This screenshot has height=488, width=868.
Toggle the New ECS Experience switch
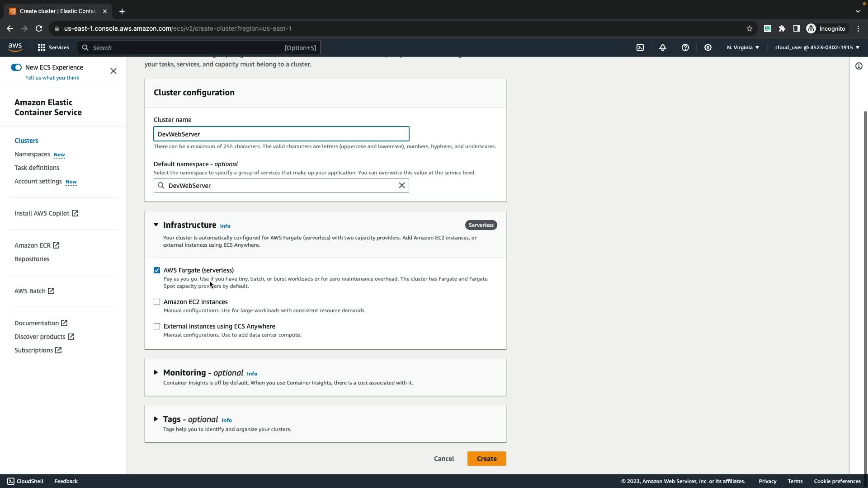(16, 67)
